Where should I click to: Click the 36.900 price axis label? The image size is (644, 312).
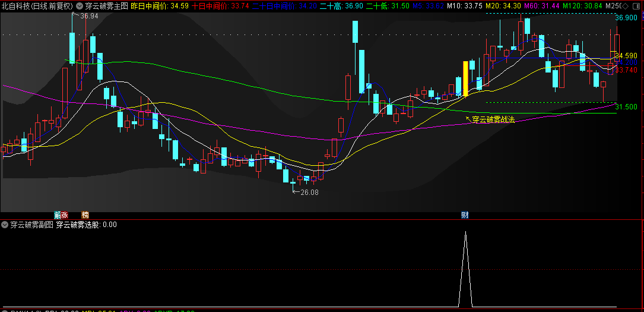tap(626, 18)
